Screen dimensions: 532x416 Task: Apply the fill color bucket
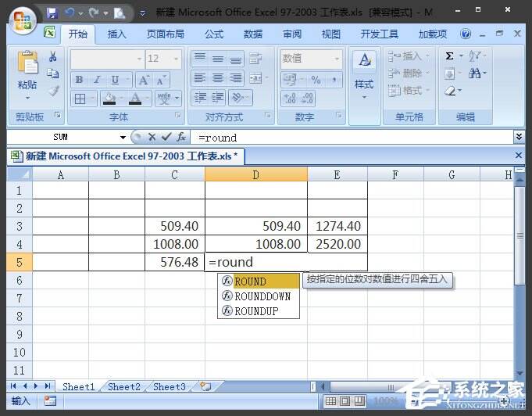(x=109, y=99)
